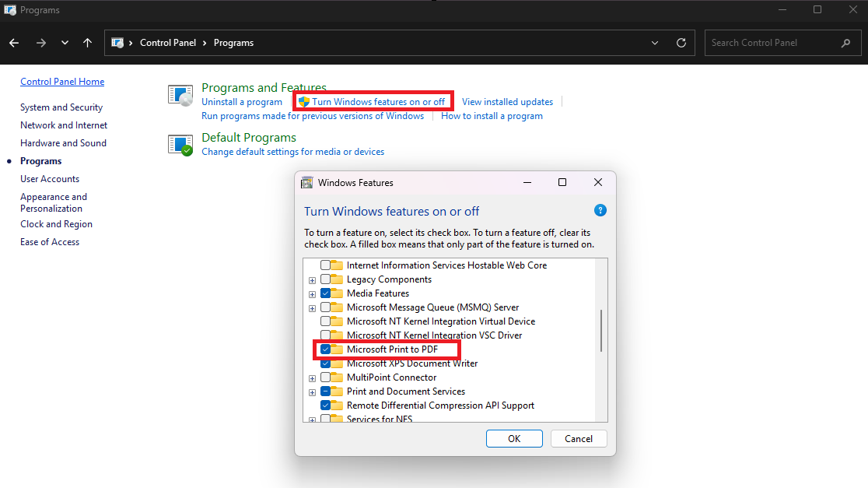The image size is (868, 488).
Task: Open View installed updates link
Action: pyautogui.click(x=508, y=102)
